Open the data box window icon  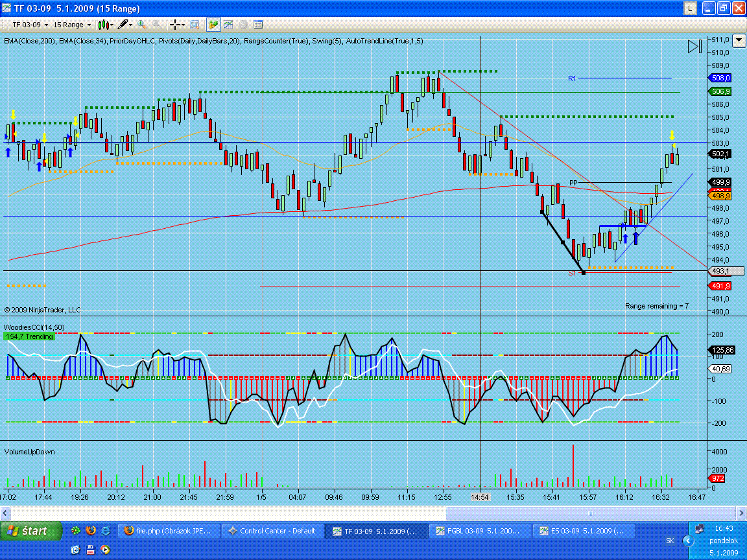(258, 25)
